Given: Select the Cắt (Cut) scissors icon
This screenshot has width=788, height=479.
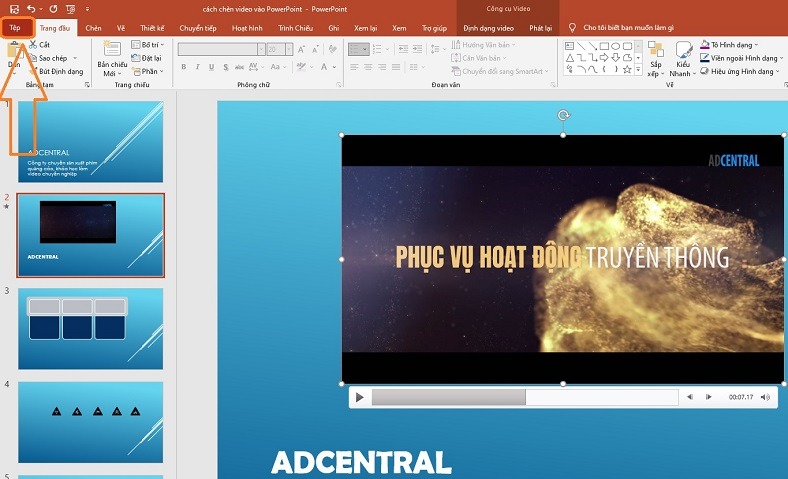Looking at the screenshot, I should pyautogui.click(x=33, y=45).
